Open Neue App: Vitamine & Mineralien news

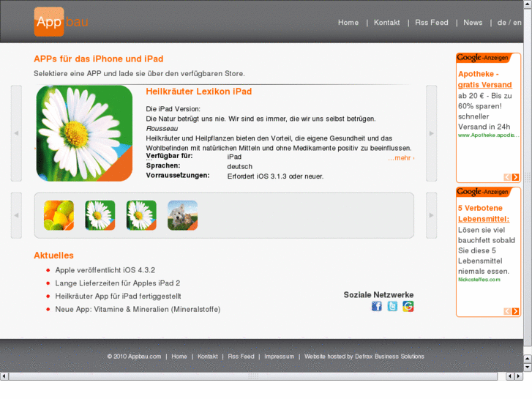click(138, 309)
